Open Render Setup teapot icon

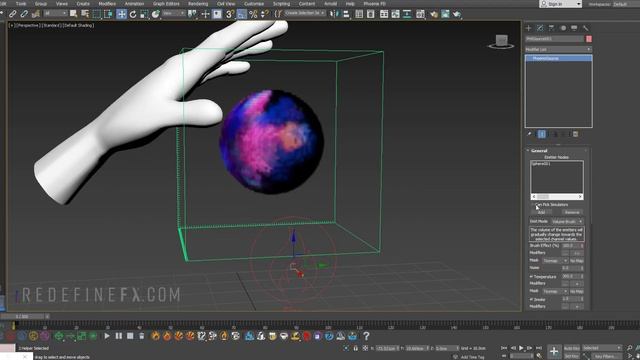(433, 14)
